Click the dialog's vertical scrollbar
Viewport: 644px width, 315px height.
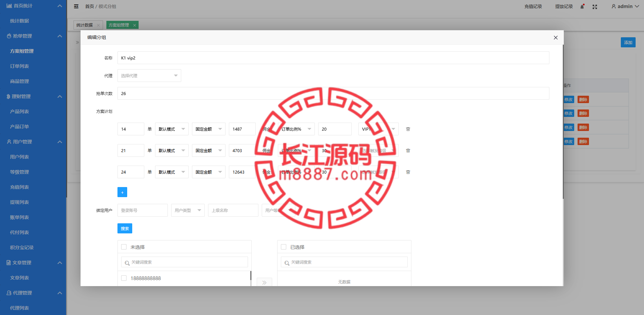[x=563, y=122]
